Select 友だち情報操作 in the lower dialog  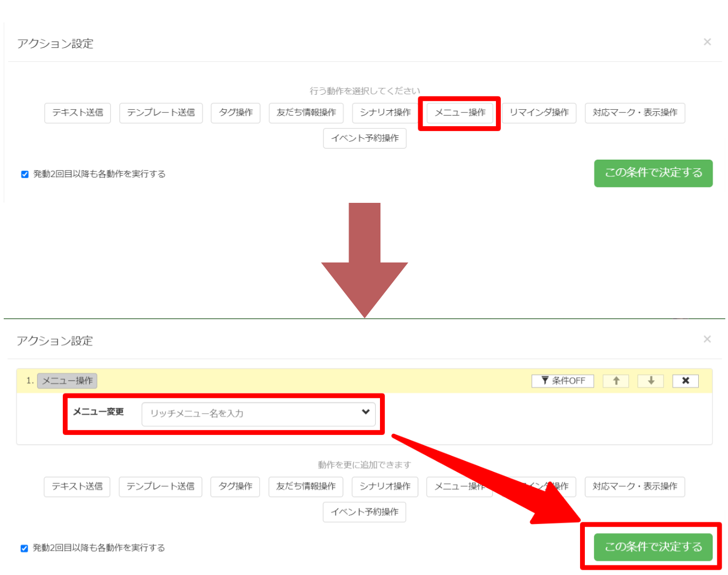(306, 487)
